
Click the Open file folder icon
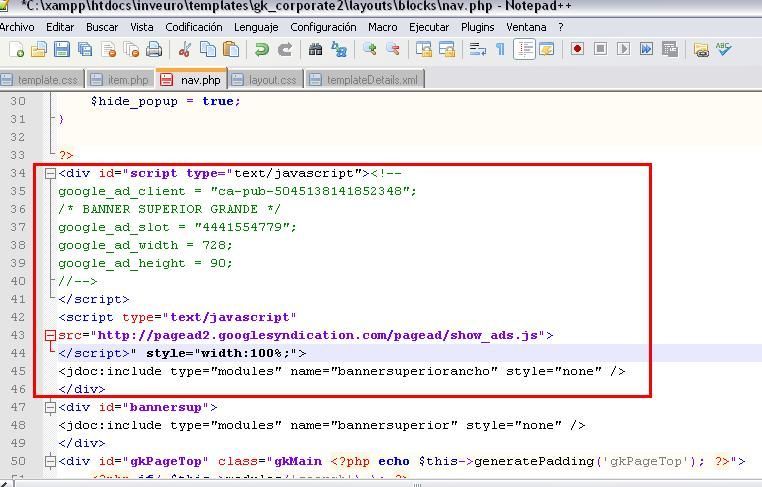click(39, 50)
